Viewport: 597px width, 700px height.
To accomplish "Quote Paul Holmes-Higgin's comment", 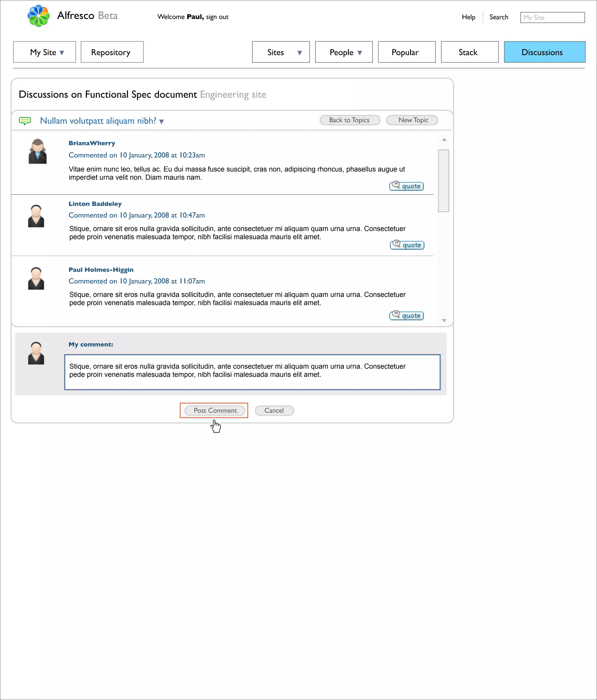I will (407, 315).
